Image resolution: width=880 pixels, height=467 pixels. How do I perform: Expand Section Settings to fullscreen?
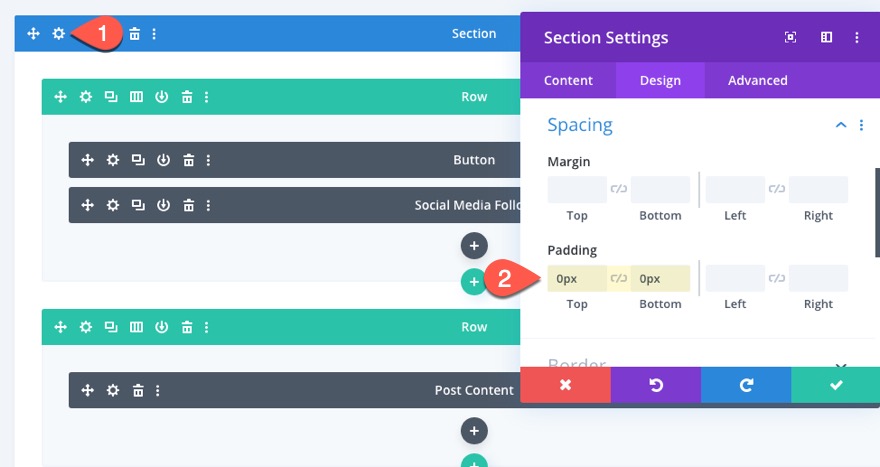coord(791,38)
